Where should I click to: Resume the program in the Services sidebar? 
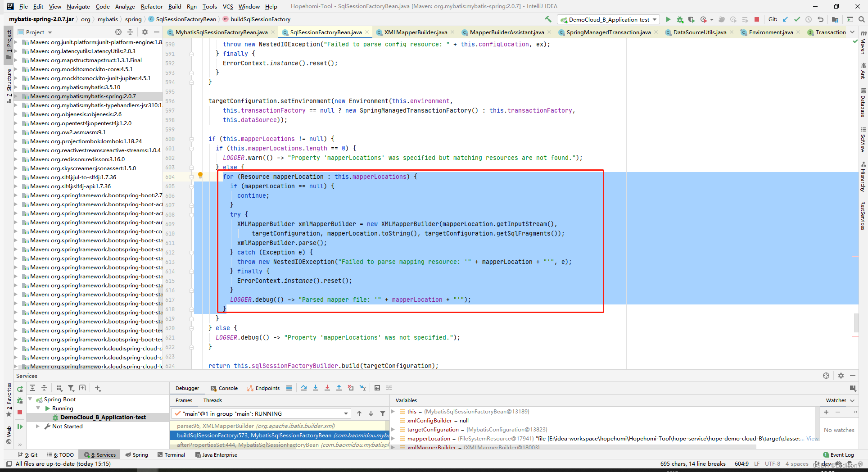(x=20, y=427)
